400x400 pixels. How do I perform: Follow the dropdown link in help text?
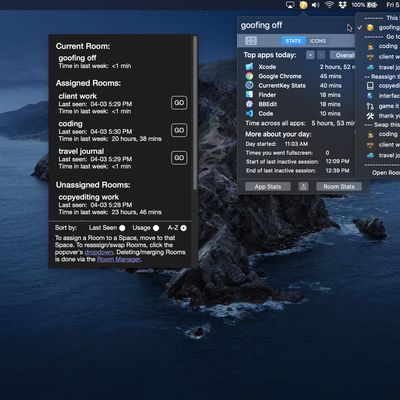[x=99, y=252]
